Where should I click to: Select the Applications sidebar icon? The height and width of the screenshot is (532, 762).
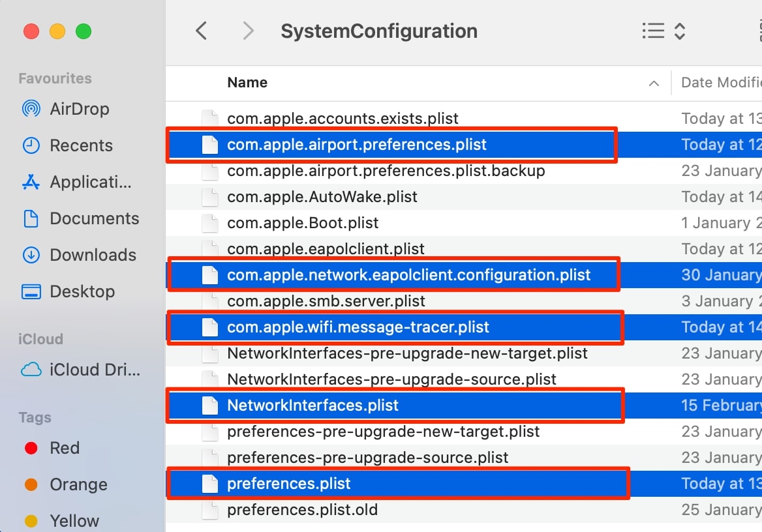(x=31, y=182)
